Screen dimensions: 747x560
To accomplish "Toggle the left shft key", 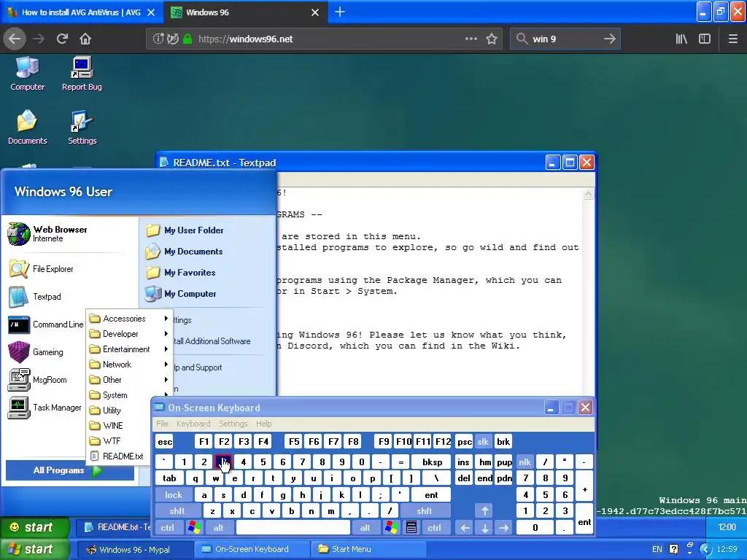I will point(177,511).
